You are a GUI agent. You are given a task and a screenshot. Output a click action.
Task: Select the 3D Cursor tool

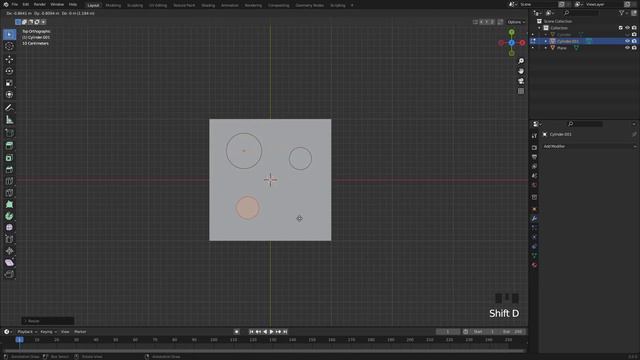point(9,47)
